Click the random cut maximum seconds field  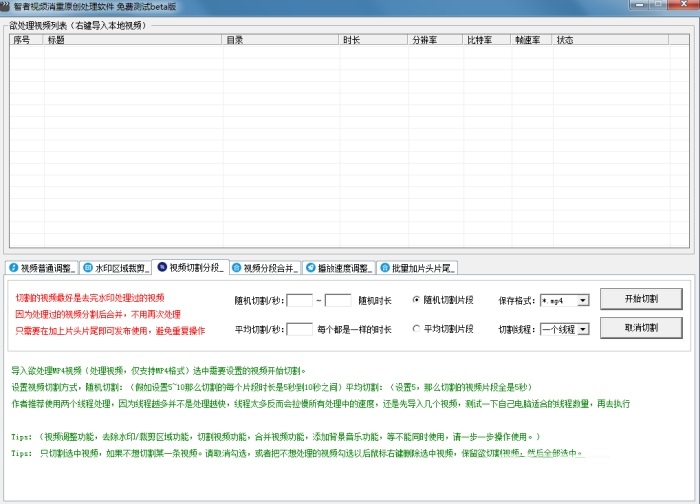click(338, 299)
